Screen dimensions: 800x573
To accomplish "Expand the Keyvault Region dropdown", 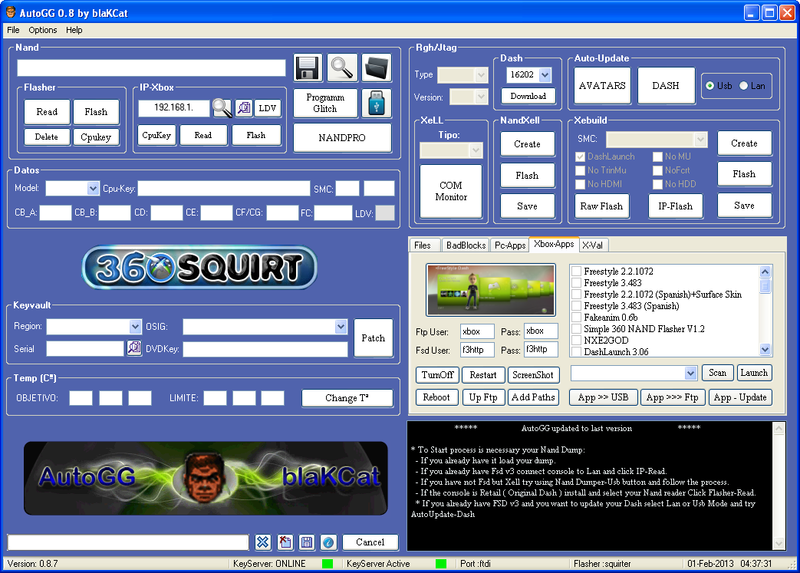I will click(x=135, y=326).
